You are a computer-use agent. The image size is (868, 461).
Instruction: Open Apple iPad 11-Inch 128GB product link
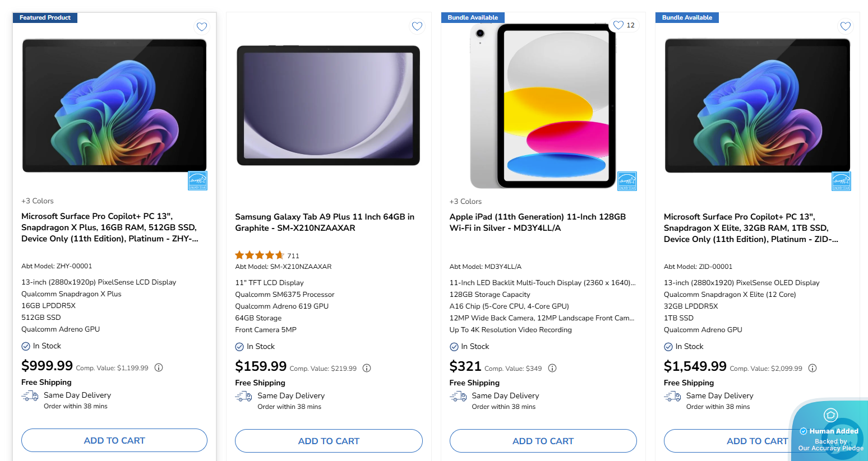click(537, 222)
